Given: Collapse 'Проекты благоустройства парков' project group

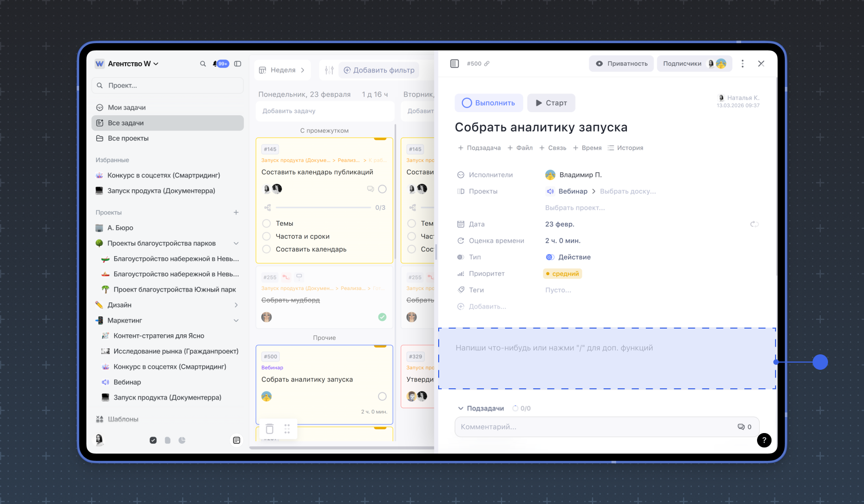Looking at the screenshot, I should [x=236, y=243].
